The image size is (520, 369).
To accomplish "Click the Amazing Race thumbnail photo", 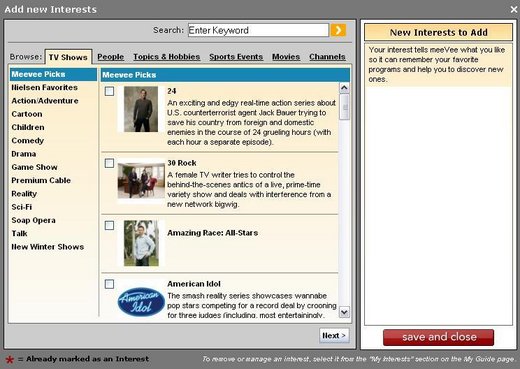I will 141,243.
